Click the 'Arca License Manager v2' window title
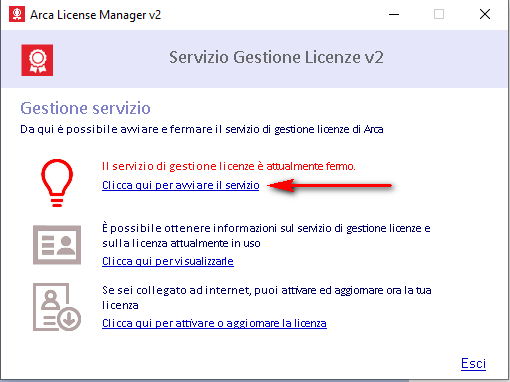This screenshot has width=510, height=382. pyautogui.click(x=95, y=15)
